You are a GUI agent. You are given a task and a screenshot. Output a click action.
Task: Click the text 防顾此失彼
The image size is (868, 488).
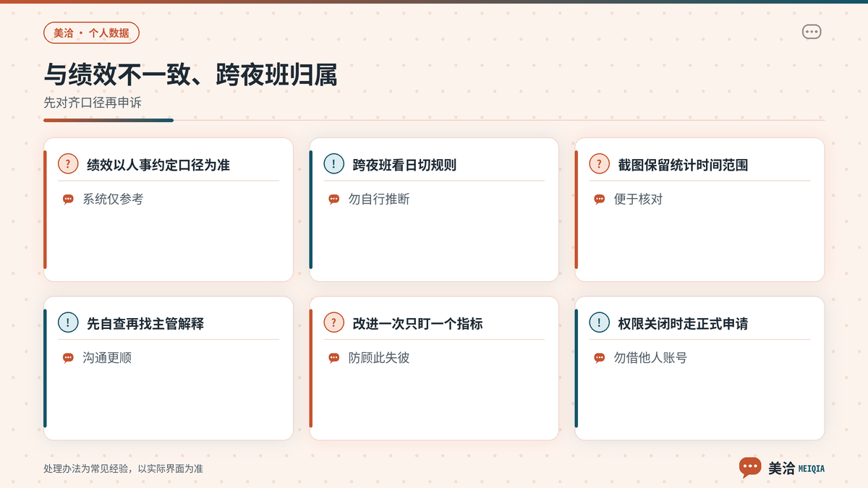click(x=379, y=359)
